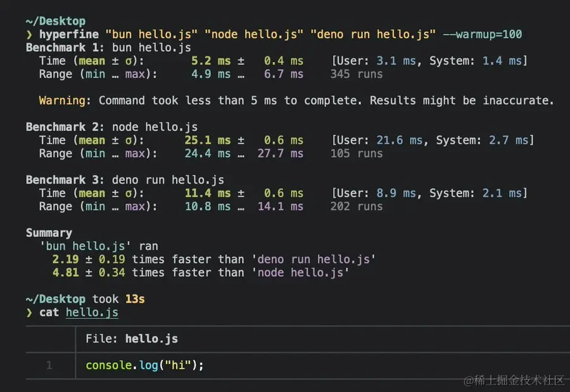Screen dimensions: 570x392
Task: Click the Benchmark 2 minimum '24.4 ms'
Action: point(208,153)
